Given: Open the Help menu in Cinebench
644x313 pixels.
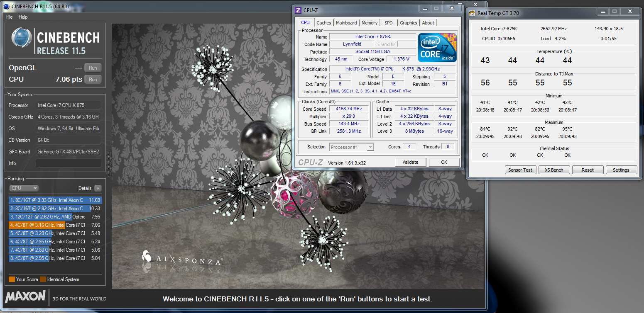Looking at the screenshot, I should pos(23,17).
